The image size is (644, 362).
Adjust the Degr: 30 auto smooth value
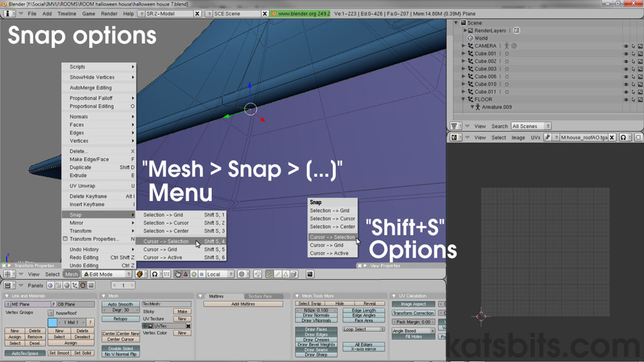click(x=120, y=310)
